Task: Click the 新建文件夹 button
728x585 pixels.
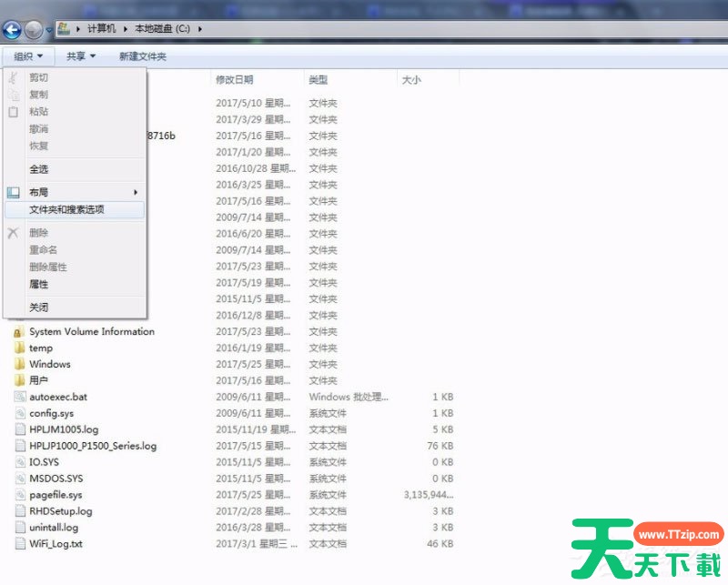Action: click(143, 56)
